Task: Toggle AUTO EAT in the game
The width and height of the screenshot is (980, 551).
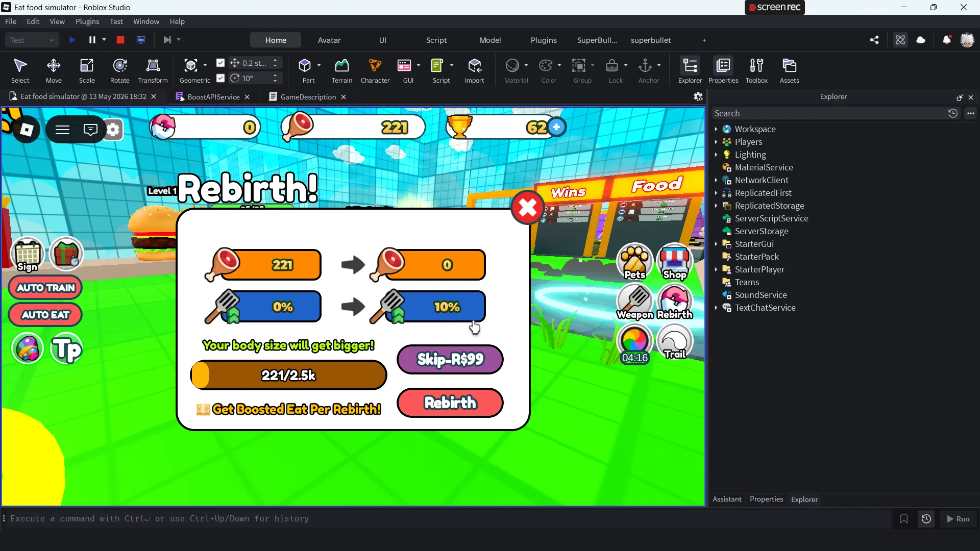Action: tap(45, 315)
